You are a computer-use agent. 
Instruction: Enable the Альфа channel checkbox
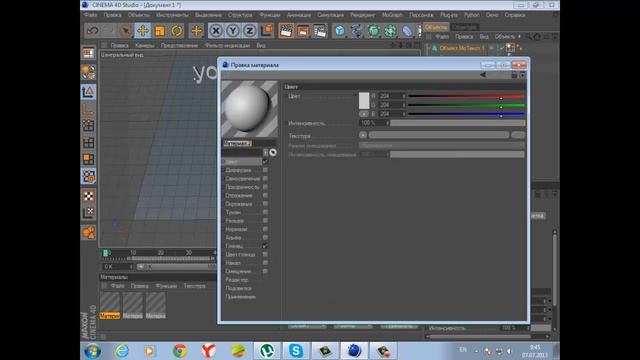pos(265,238)
